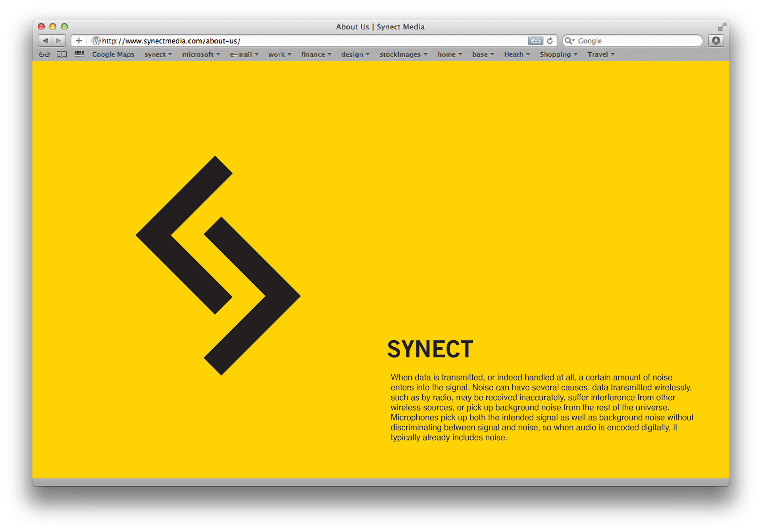Screen dimensions: 762x532
Task: Expand the stockImages bookmarks folder
Action: (403, 54)
